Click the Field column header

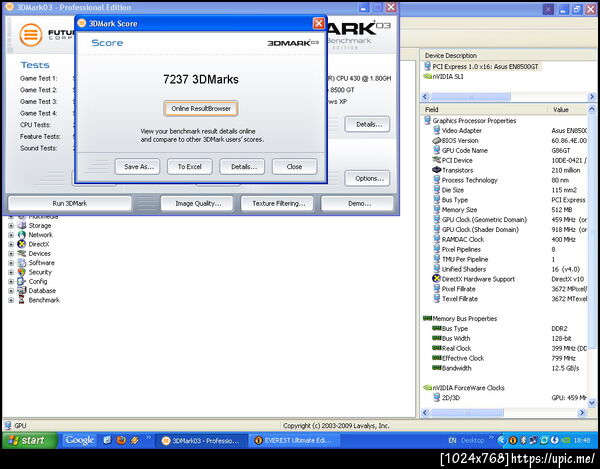pos(484,110)
